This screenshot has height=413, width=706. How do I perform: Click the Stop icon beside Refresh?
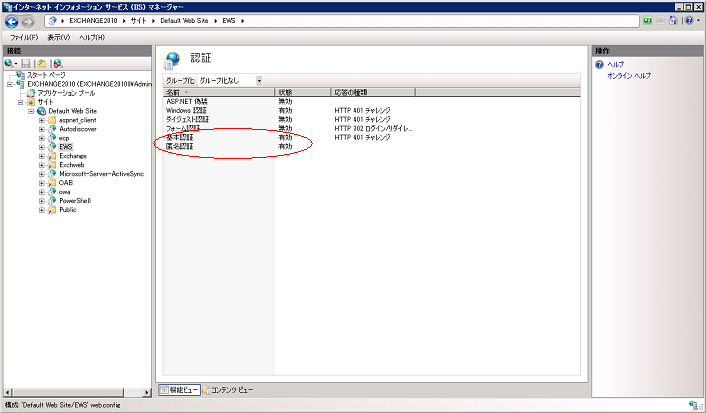click(660, 21)
